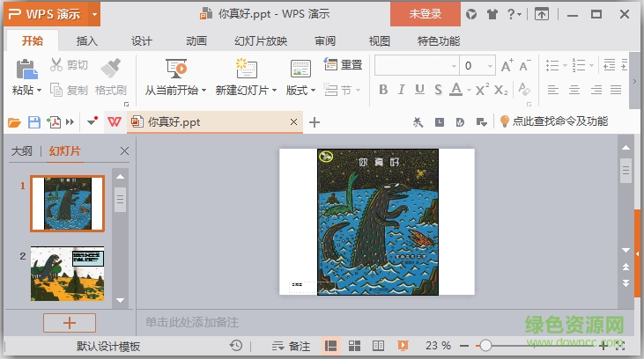Screen dimensions: 644x359
Task: Click the Paste clipboard icon
Action: pyautogui.click(x=26, y=69)
